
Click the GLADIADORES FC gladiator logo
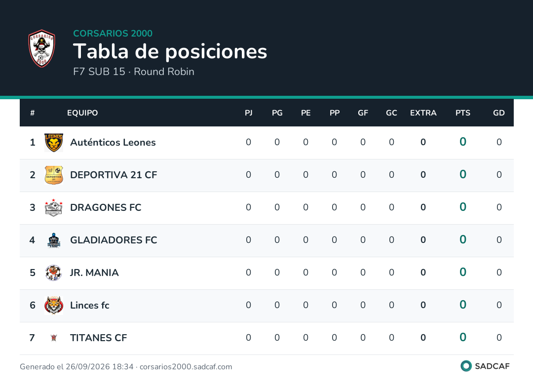click(x=54, y=240)
